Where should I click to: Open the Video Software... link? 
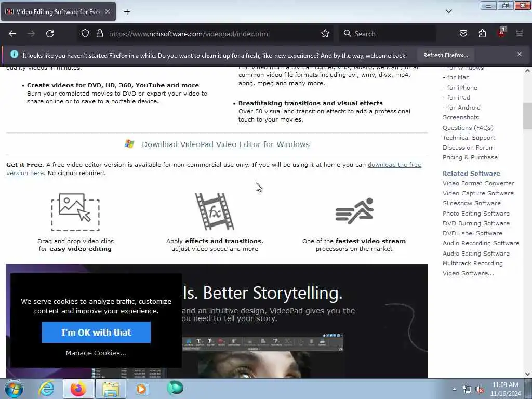tap(468, 273)
